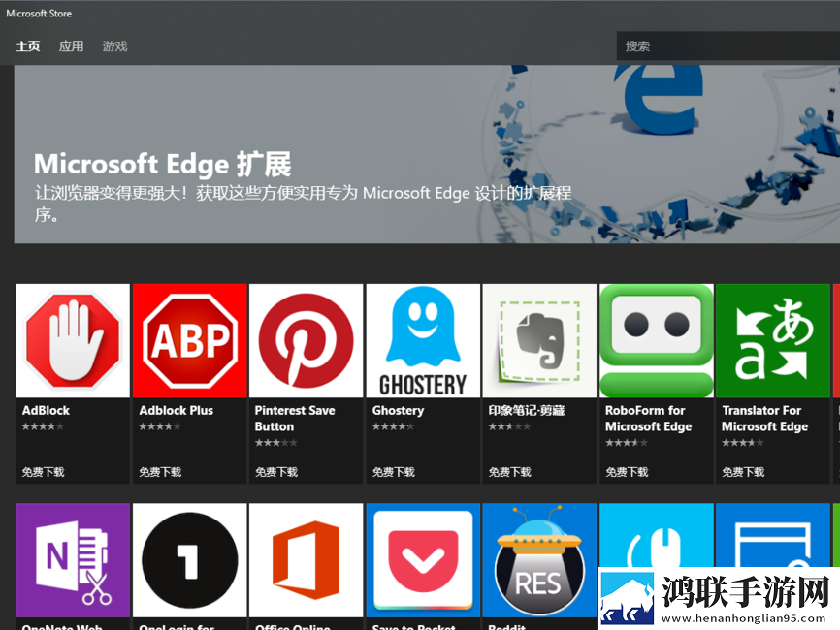The height and width of the screenshot is (630, 840).
Task: Open the OneNote Web Clipper icon
Action: click(x=73, y=560)
